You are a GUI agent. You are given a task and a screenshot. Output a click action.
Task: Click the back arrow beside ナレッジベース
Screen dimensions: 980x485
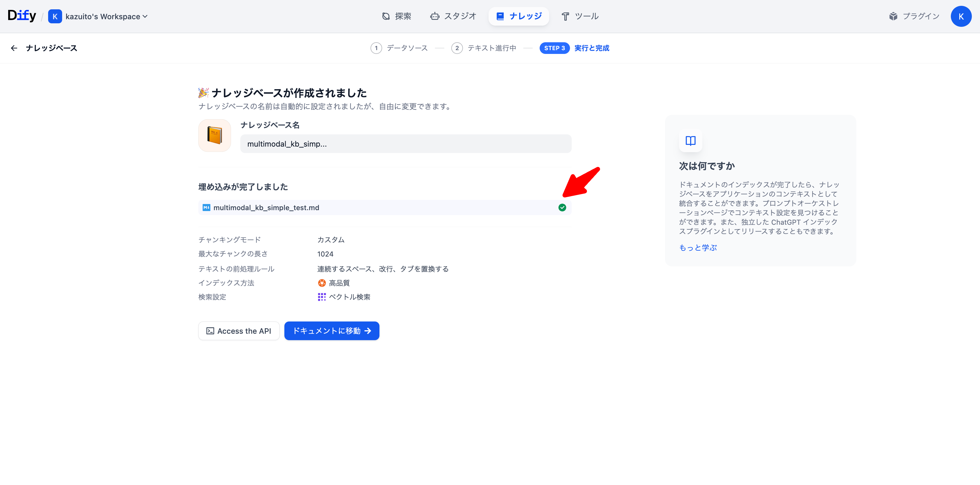click(14, 48)
